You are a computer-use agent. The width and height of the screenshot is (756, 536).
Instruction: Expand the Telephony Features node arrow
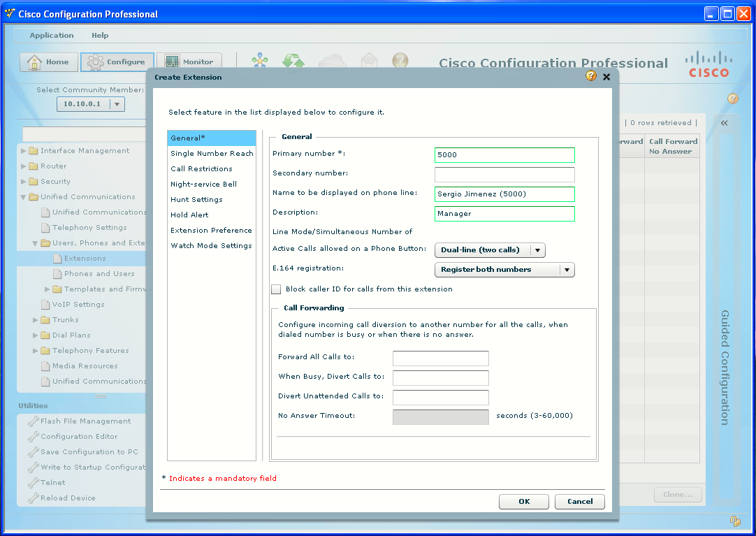pyautogui.click(x=35, y=351)
